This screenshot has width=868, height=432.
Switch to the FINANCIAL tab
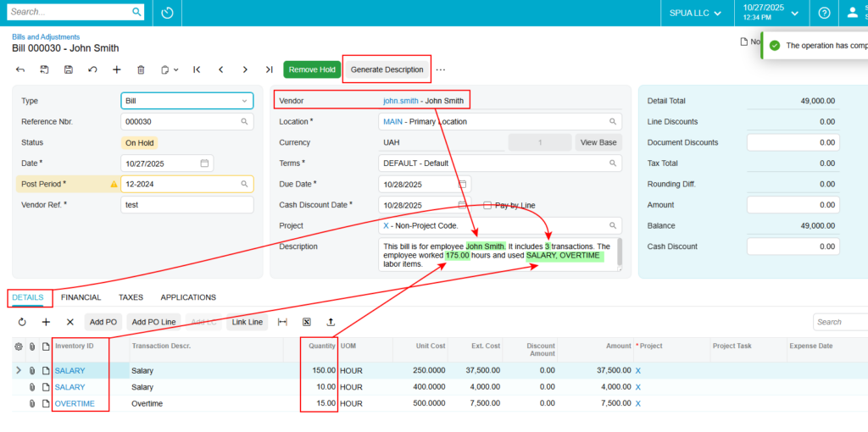[x=81, y=297]
